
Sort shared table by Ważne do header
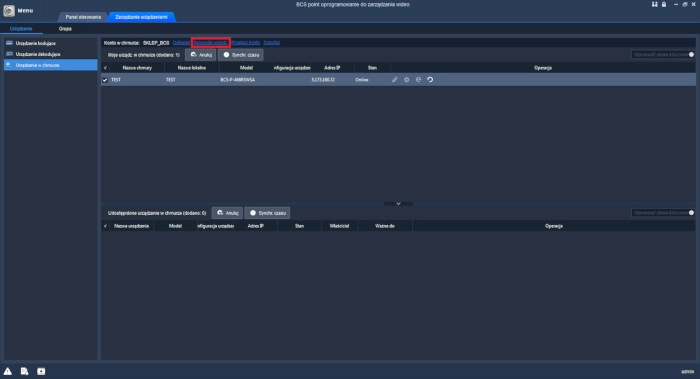385,226
